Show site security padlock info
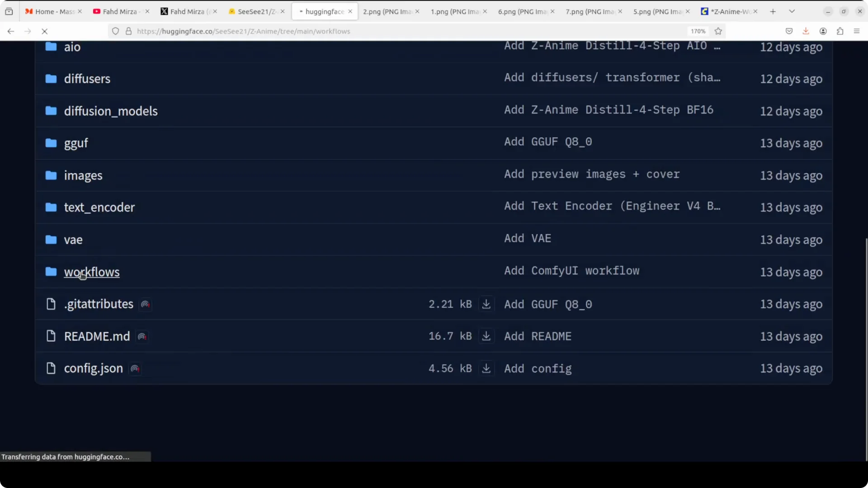Screen dimensions: 868x488 pos(129,31)
